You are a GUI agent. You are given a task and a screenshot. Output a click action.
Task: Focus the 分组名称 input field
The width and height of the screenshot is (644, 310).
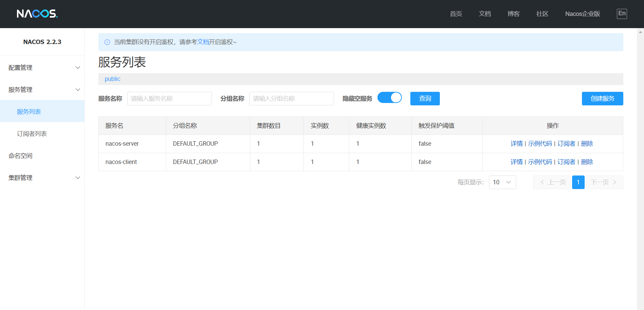click(292, 99)
